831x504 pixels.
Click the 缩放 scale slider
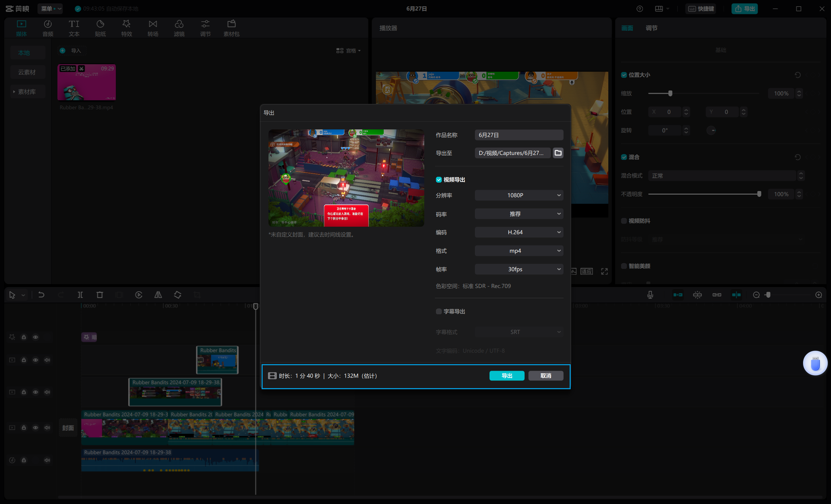pyautogui.click(x=703, y=93)
